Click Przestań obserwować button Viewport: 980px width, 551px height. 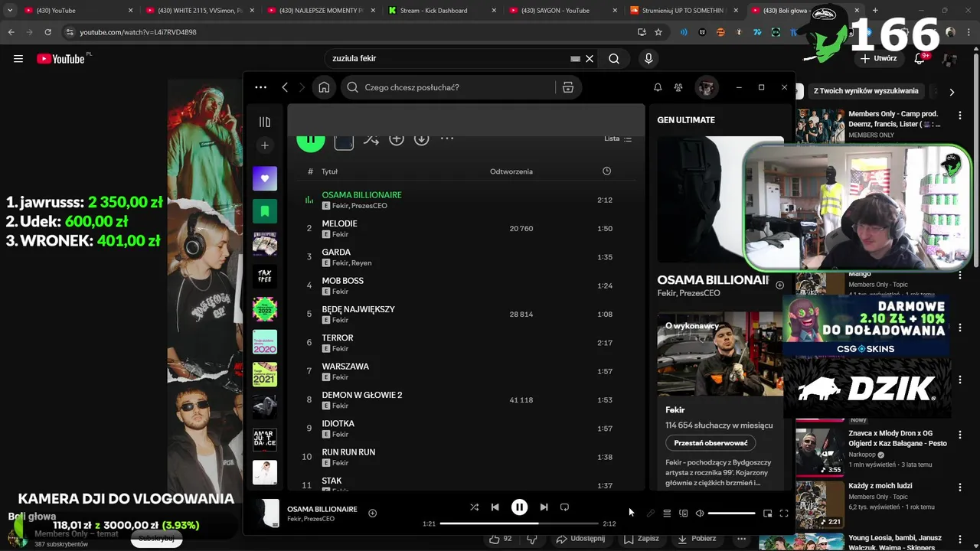(x=710, y=443)
